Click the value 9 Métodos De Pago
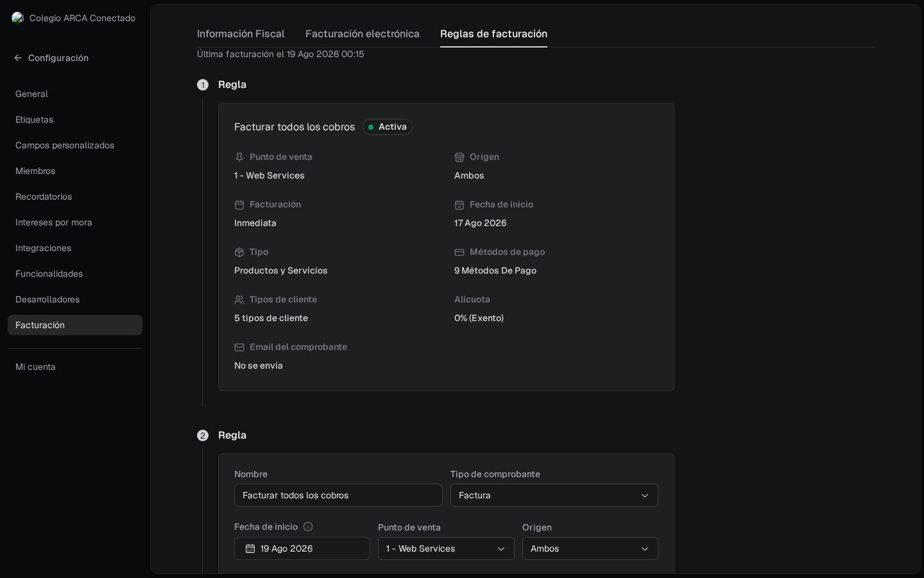This screenshot has height=578, width=924. tap(495, 270)
